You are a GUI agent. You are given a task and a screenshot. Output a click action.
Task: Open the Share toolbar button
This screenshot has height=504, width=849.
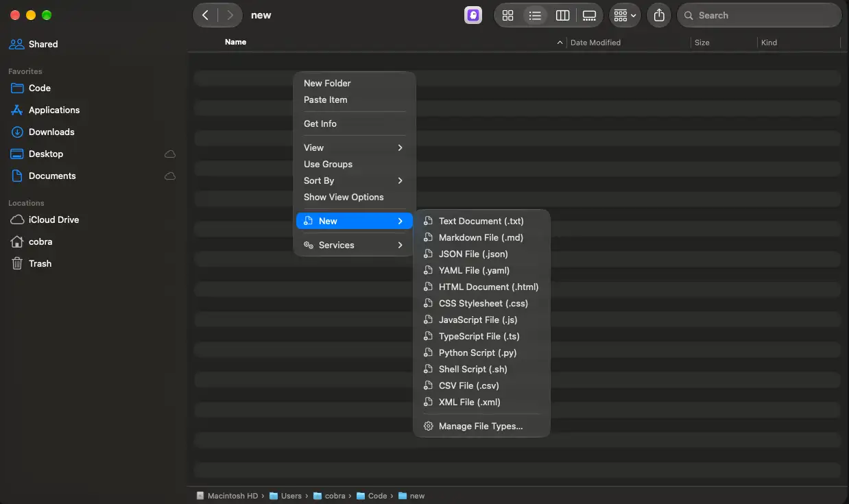(659, 15)
